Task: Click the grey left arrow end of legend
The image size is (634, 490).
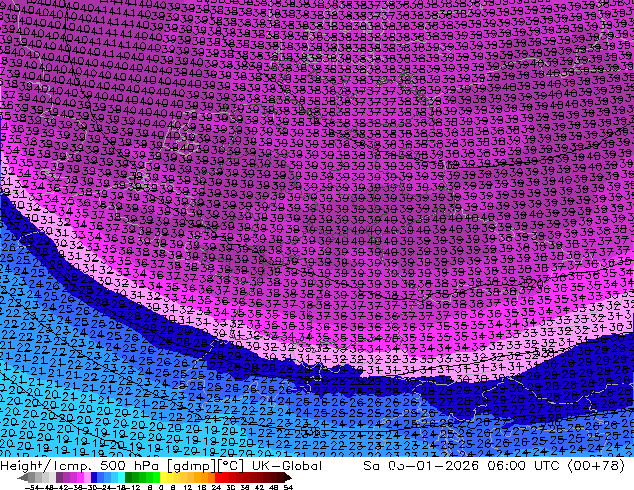Action: click(23, 477)
